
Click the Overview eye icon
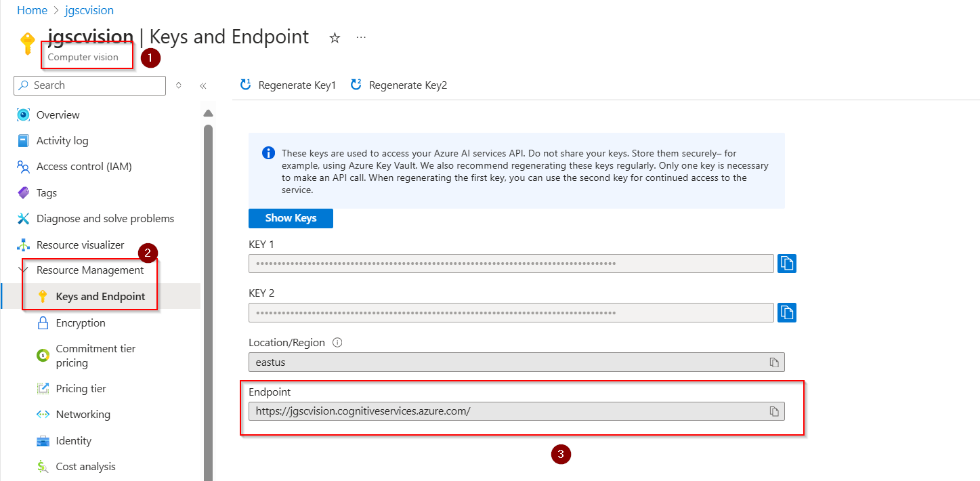pyautogui.click(x=24, y=115)
